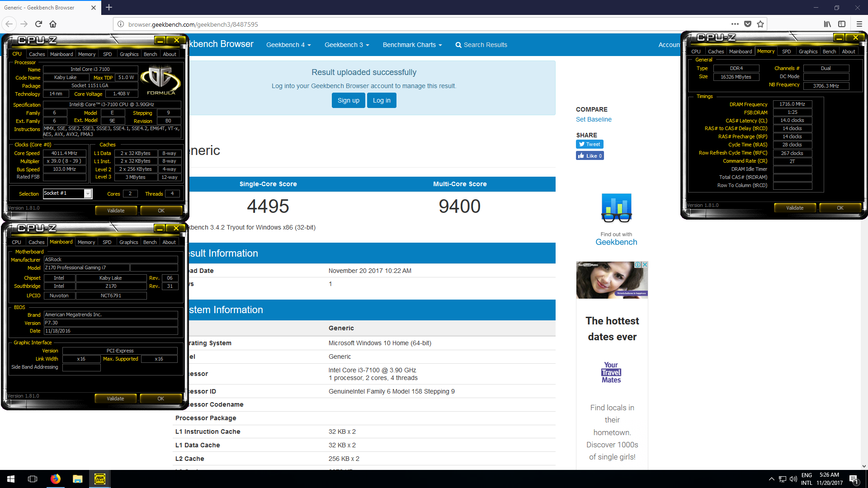Select the CPU tab in Memory CPU-Z window
Image resolution: width=868 pixels, height=488 pixels.
696,52
